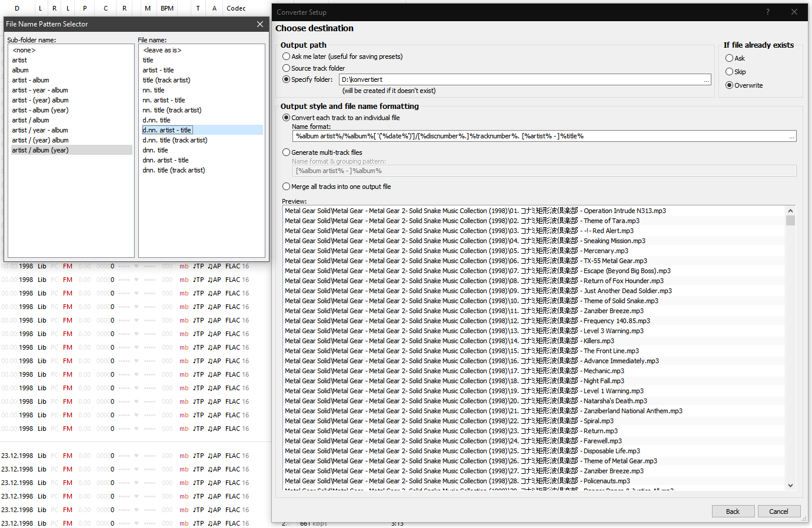Select 'dnn. artist - title' file name pattern
Viewport: 812px width, 528px height.
tap(202, 160)
